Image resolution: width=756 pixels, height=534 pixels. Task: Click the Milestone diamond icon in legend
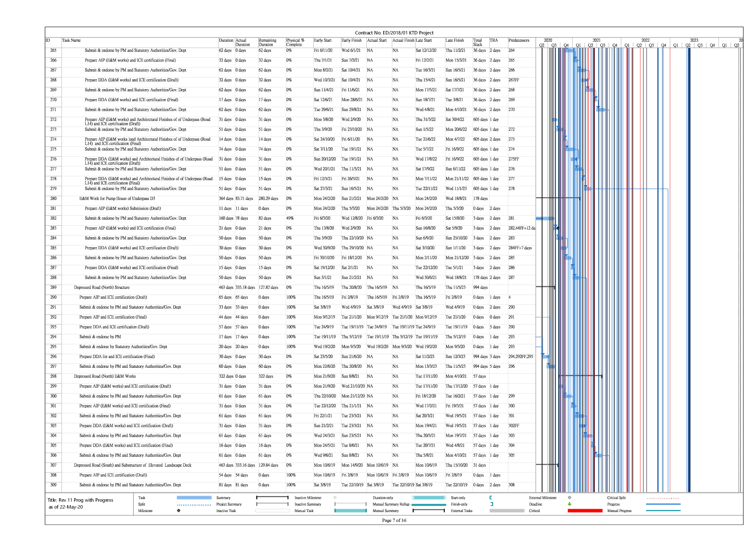(178, 511)
